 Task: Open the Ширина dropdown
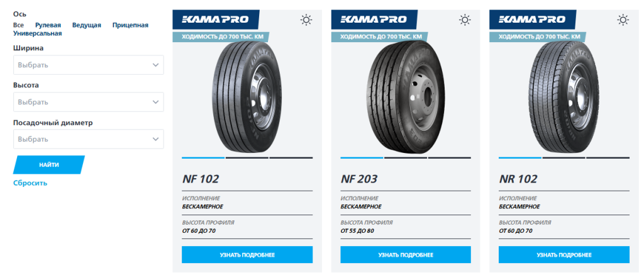[x=88, y=65]
